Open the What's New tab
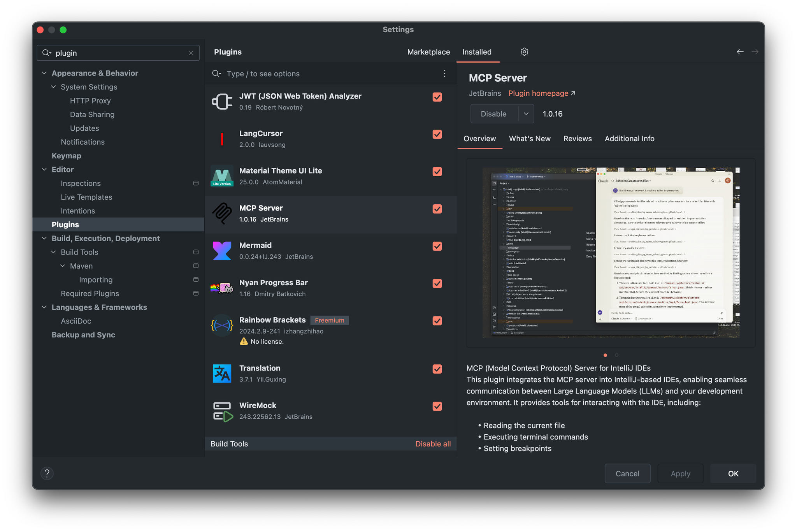 click(x=530, y=139)
